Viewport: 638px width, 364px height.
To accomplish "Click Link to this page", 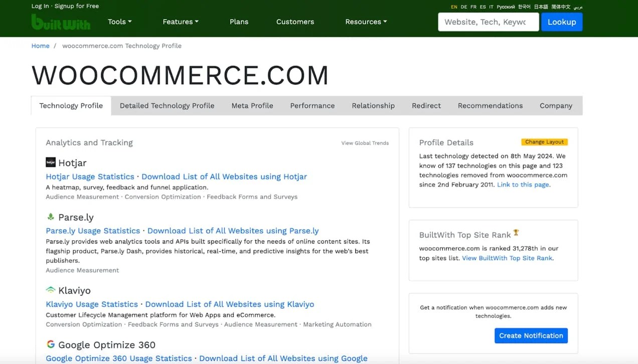I will coord(523,185).
